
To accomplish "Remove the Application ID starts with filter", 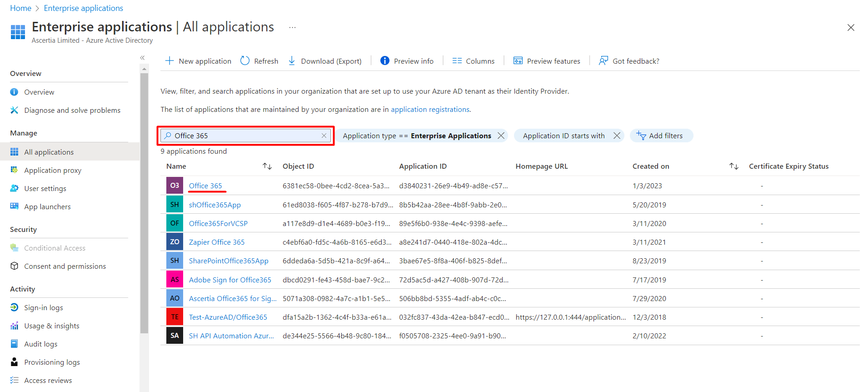I will pyautogui.click(x=617, y=136).
